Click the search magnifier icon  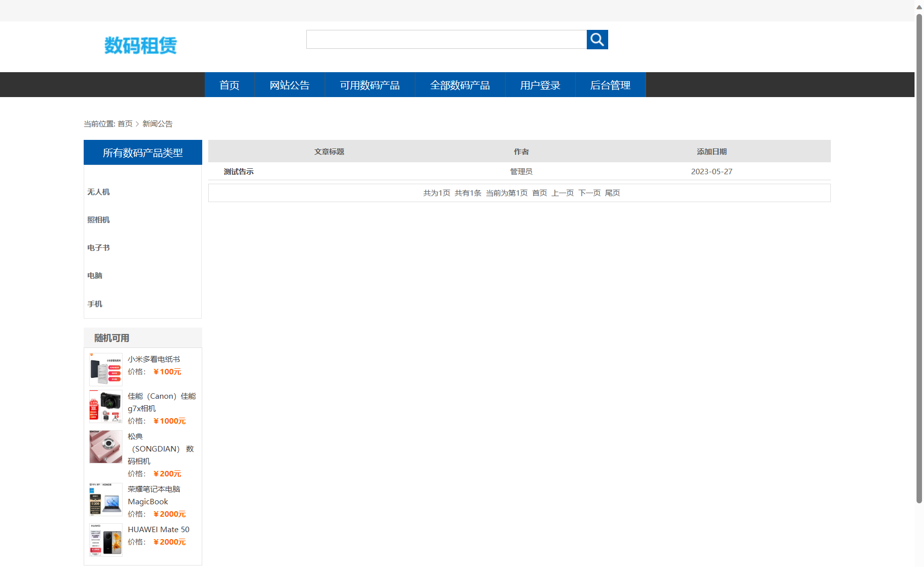(x=597, y=39)
